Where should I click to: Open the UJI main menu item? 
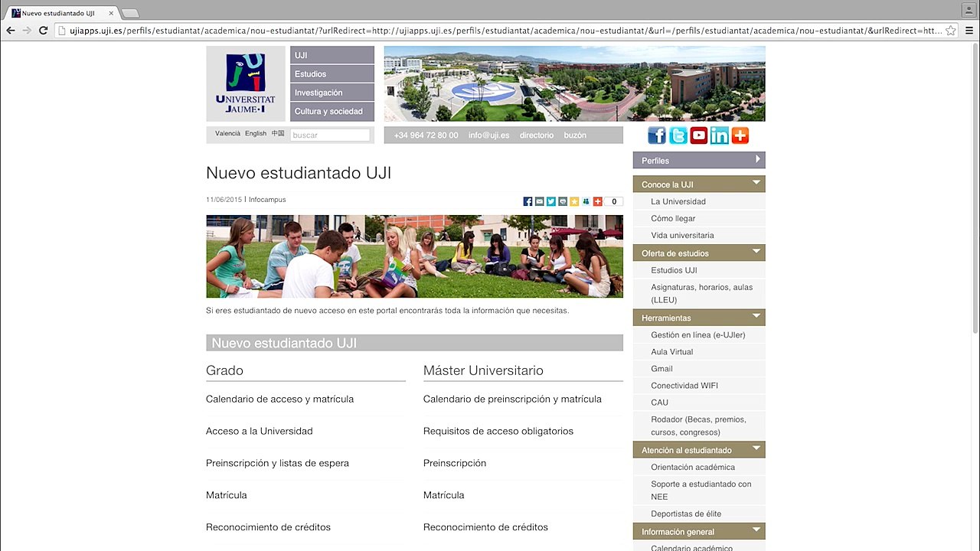332,55
